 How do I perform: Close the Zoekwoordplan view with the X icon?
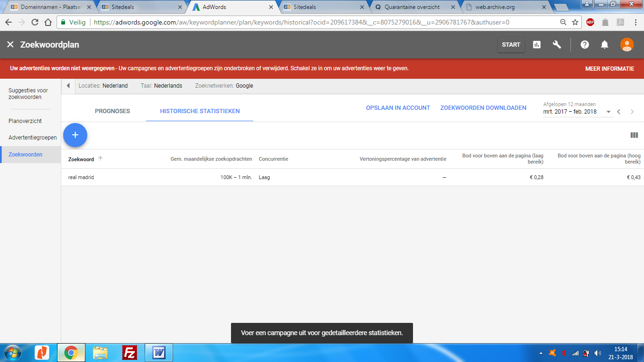coord(10,45)
